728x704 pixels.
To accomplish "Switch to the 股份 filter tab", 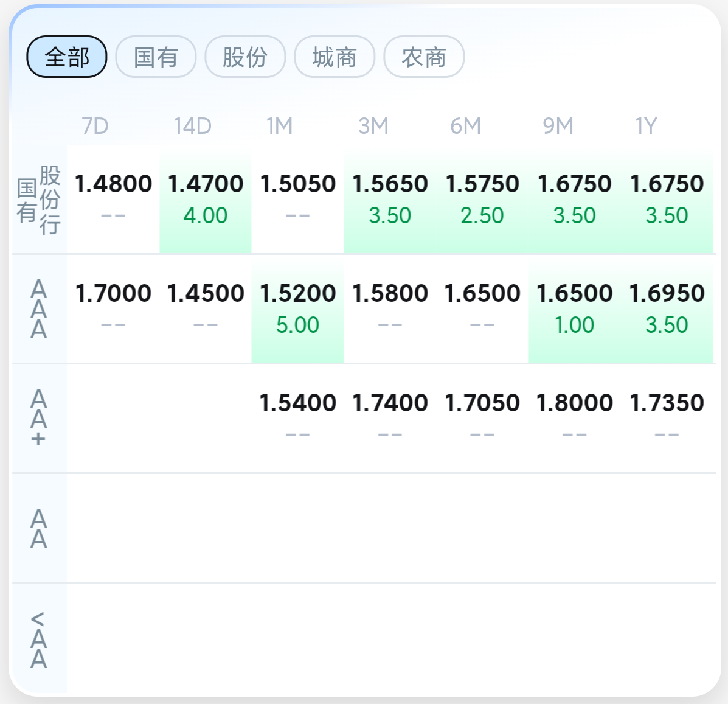I will (245, 57).
